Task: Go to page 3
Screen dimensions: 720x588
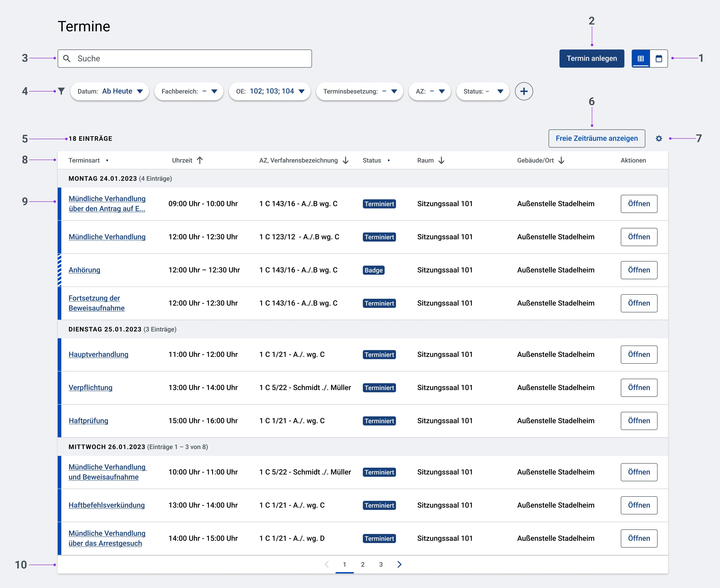Action: pos(381,564)
